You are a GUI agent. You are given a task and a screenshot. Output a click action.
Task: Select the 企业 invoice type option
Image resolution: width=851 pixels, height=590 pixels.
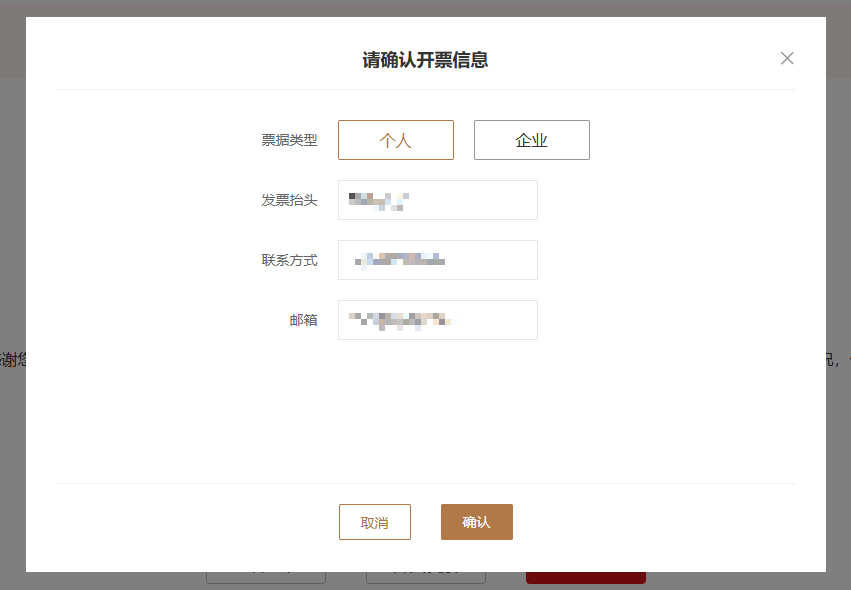[x=531, y=140]
